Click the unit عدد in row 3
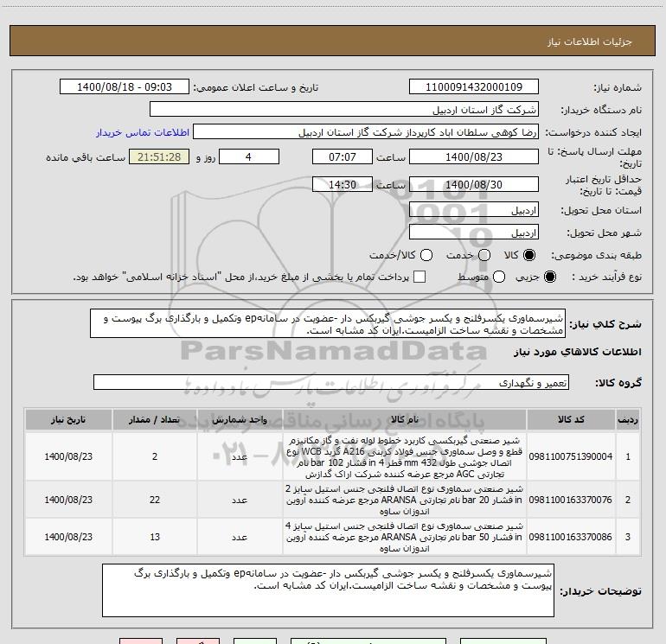The width and height of the screenshot is (666, 644). pos(240,537)
